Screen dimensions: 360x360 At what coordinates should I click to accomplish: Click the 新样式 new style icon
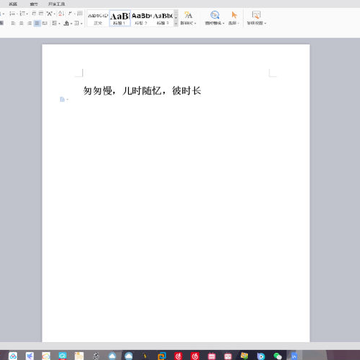point(188,15)
